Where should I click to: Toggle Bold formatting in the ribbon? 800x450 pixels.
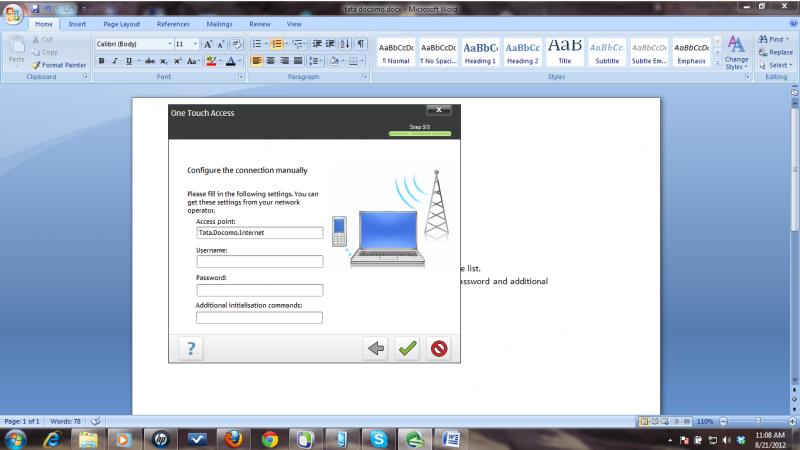[101, 61]
